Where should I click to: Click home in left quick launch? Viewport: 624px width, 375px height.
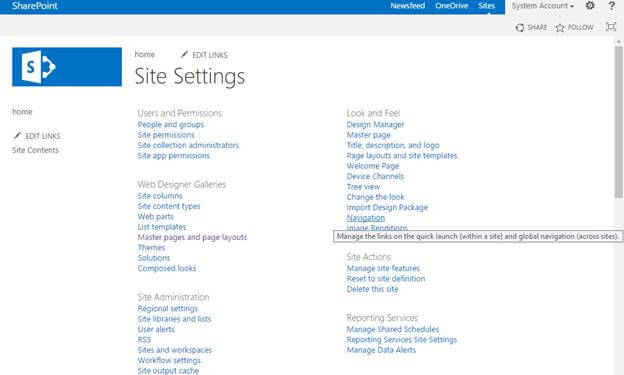point(22,112)
